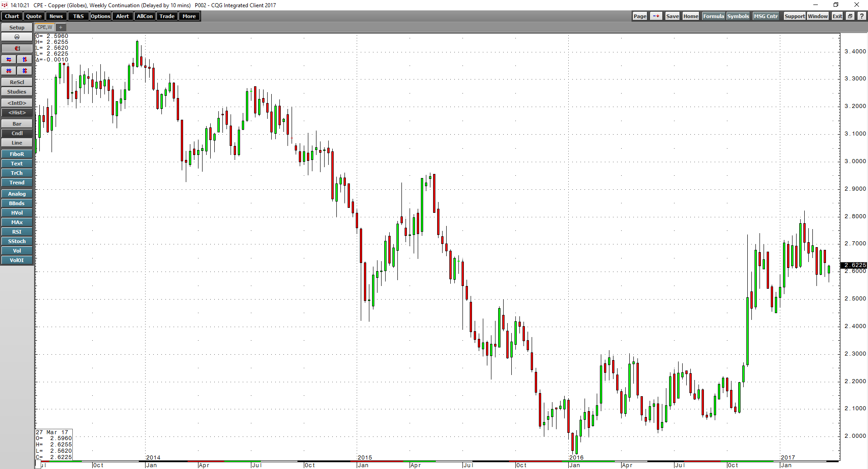Click the vertical expand arrows icon
This screenshot has width=868, height=469.
coord(25,60)
